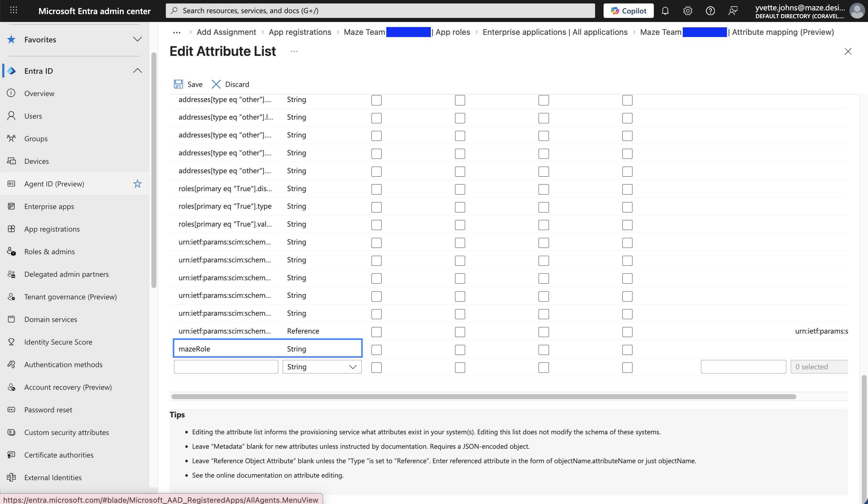Tick second checkbox in mazeRole row
This screenshot has width=868, height=504.
(x=460, y=350)
